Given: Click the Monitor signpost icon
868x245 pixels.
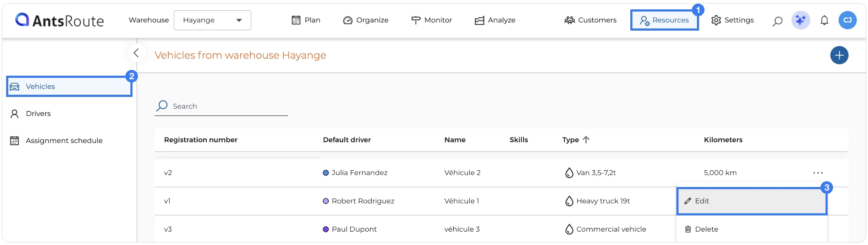Looking at the screenshot, I should pyautogui.click(x=416, y=20).
